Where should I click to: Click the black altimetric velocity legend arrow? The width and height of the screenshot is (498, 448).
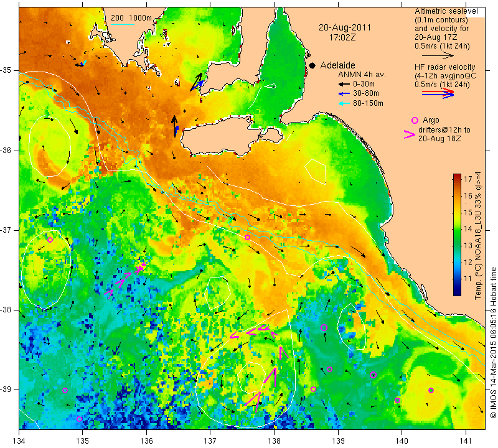pos(438,55)
